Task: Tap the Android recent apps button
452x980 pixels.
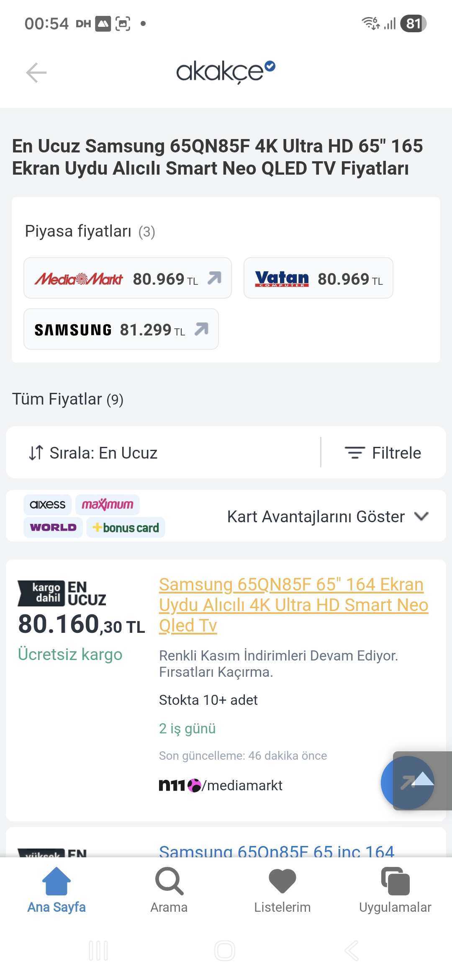Action: click(99, 951)
